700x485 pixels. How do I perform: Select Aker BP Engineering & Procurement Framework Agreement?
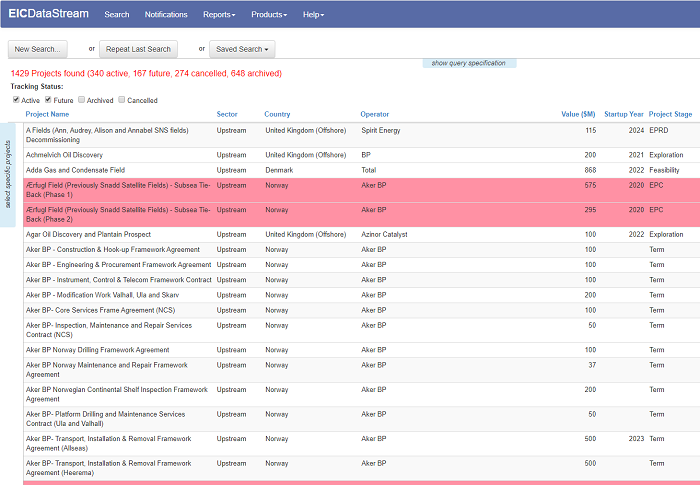[362, 265]
